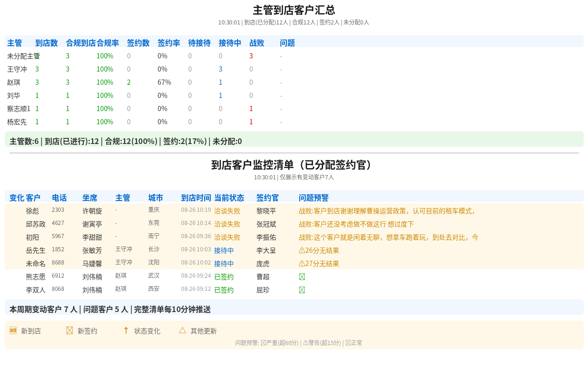
Task: Select the 到店时间 column header
Action: (x=196, y=198)
